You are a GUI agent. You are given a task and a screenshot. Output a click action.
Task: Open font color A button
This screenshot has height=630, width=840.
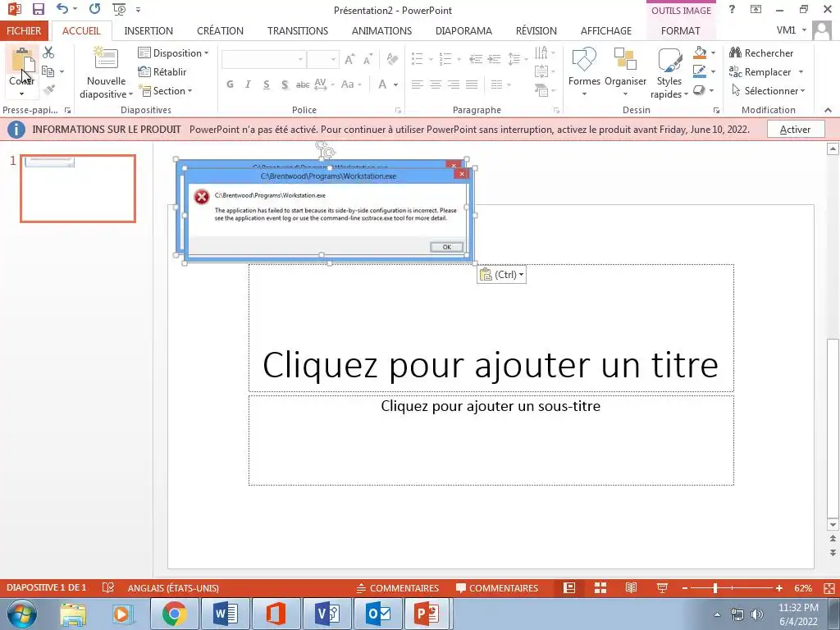382,84
